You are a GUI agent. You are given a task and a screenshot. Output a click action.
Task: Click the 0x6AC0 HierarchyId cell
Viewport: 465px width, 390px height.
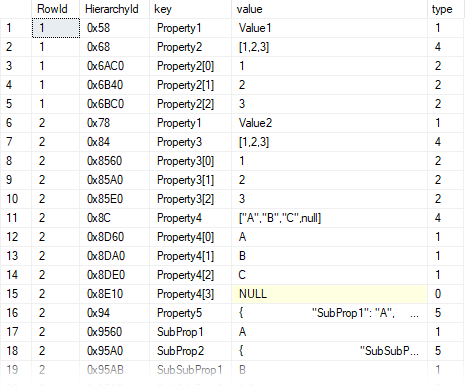[x=114, y=66]
